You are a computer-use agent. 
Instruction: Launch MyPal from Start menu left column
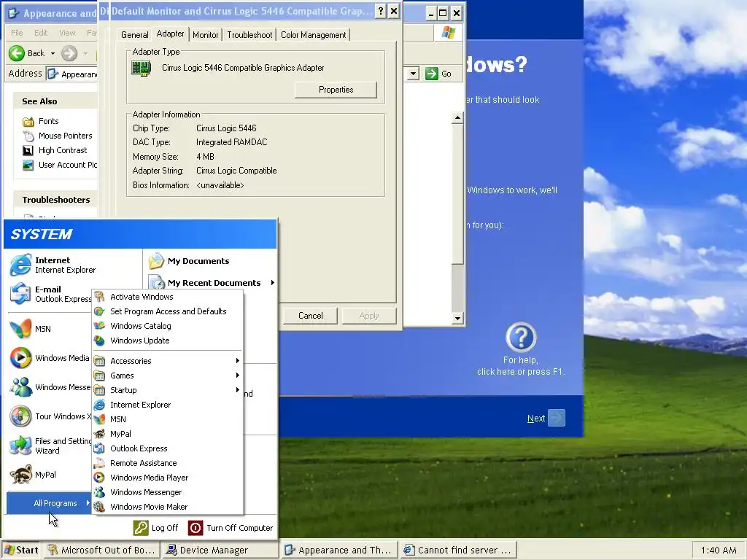tap(32, 475)
